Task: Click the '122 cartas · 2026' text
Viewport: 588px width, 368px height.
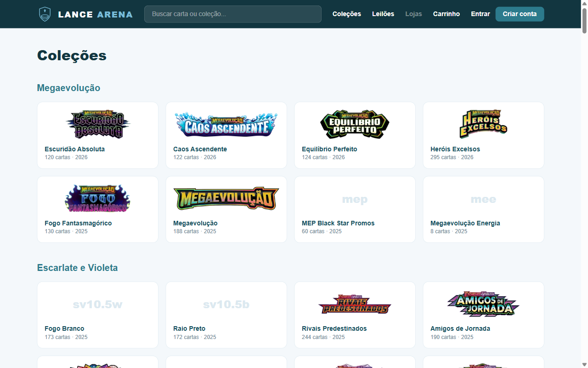Action: pos(195,157)
